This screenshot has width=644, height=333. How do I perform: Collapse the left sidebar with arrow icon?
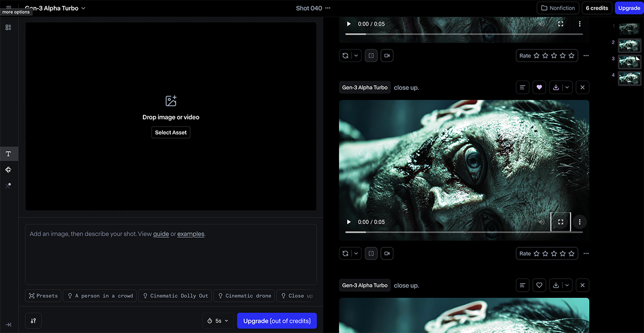click(9, 324)
